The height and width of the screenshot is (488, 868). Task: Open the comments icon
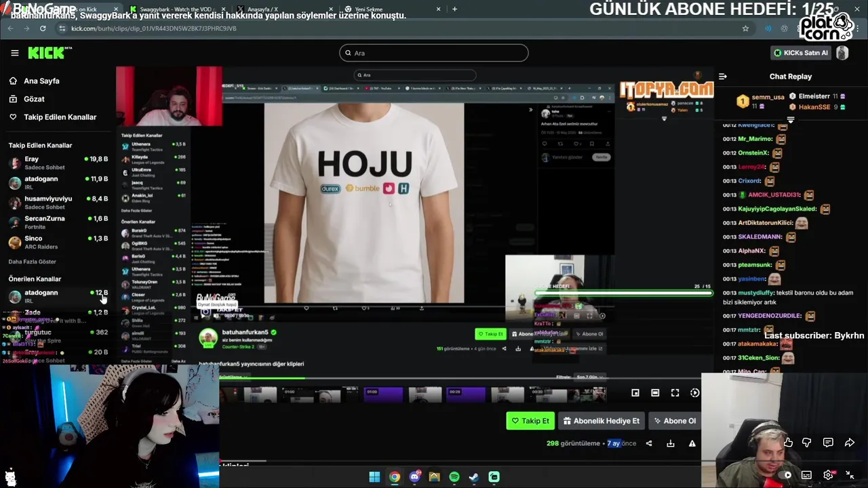(x=828, y=443)
